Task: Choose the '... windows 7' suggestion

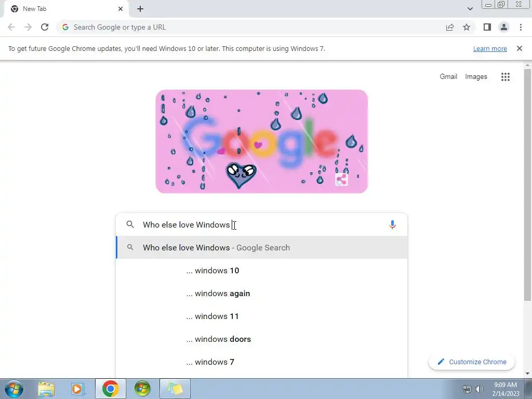Action: (262, 362)
